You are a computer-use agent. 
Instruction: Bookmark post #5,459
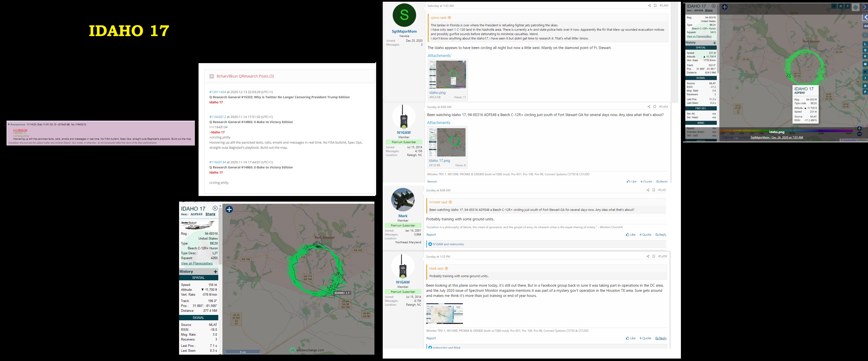coord(654,256)
